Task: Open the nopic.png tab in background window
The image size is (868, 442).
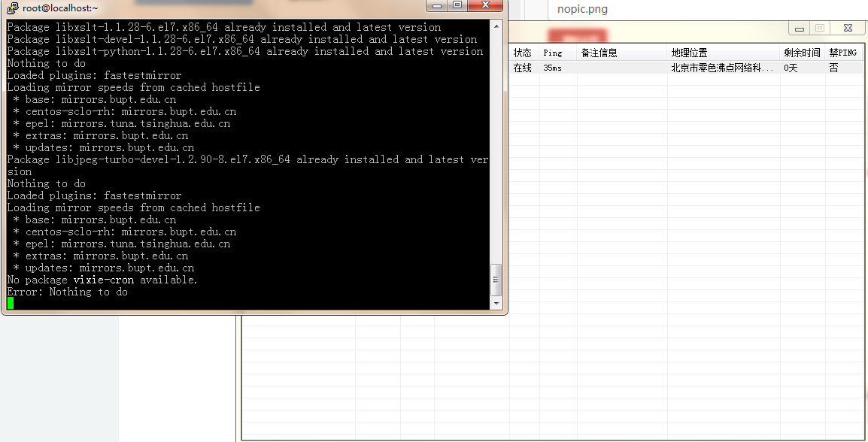Action: tap(582, 10)
